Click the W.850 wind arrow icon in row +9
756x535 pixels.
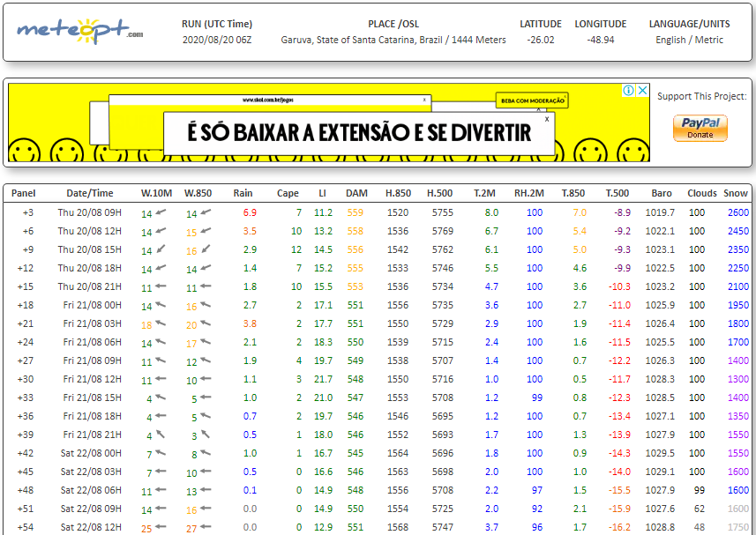tap(206, 249)
